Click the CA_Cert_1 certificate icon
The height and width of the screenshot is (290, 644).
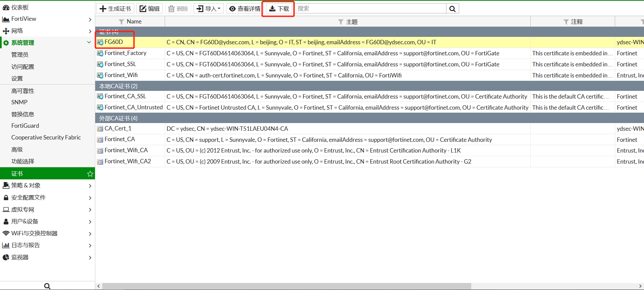(x=100, y=129)
